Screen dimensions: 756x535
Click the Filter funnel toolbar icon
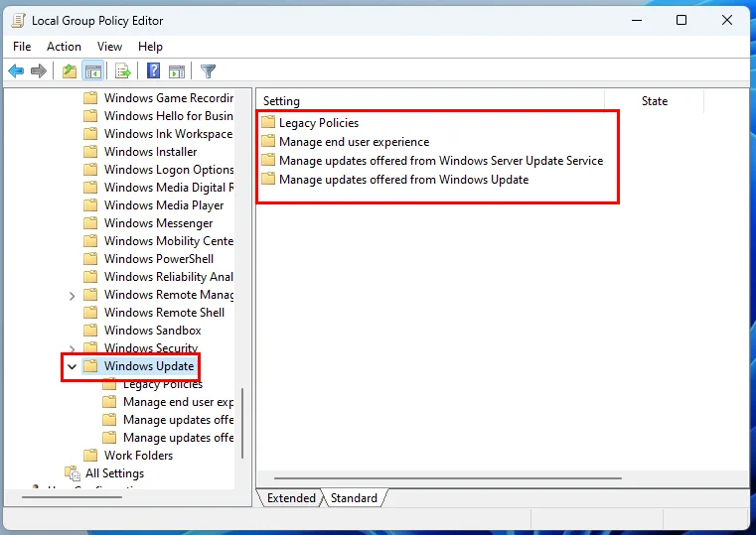click(x=208, y=71)
